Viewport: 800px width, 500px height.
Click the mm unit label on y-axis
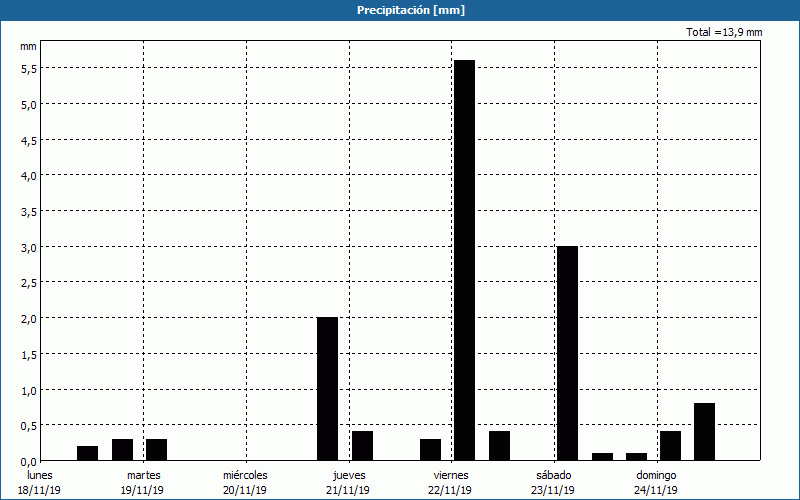29,46
